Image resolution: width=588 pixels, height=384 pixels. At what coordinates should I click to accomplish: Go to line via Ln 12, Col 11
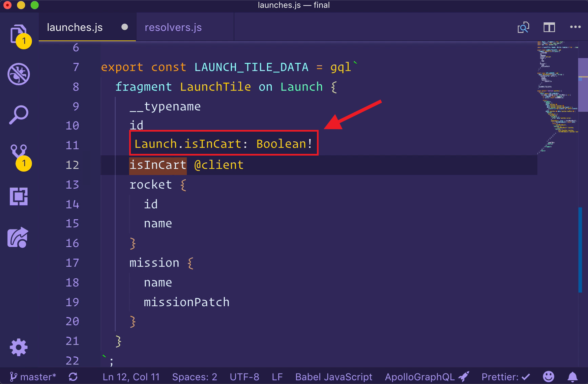point(131,377)
